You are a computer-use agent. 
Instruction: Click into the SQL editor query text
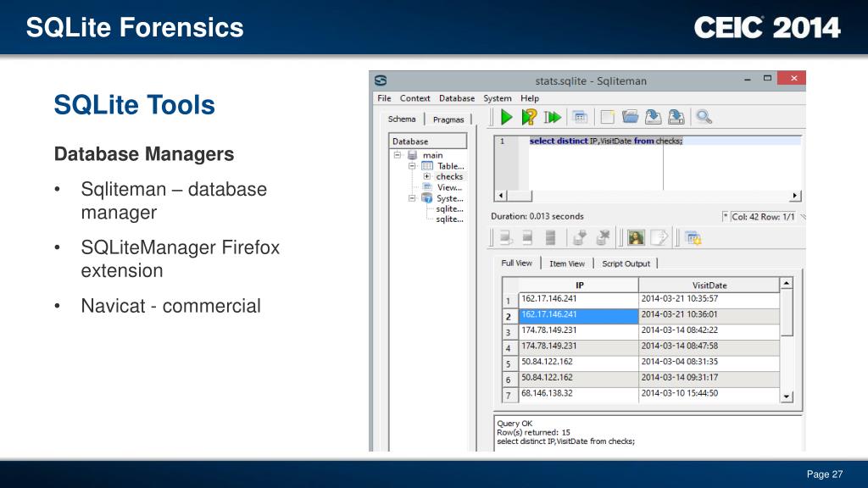point(605,141)
